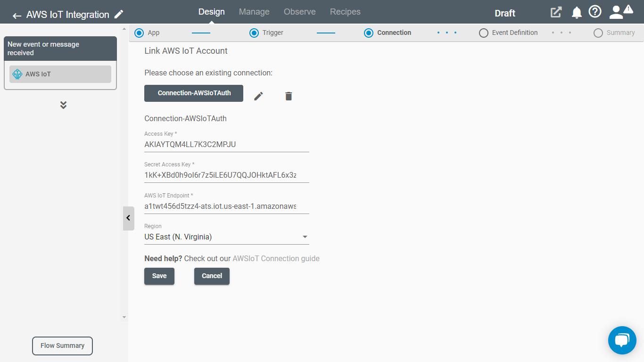Select the AWS IoT trigger item in the sidebar

click(x=60, y=74)
